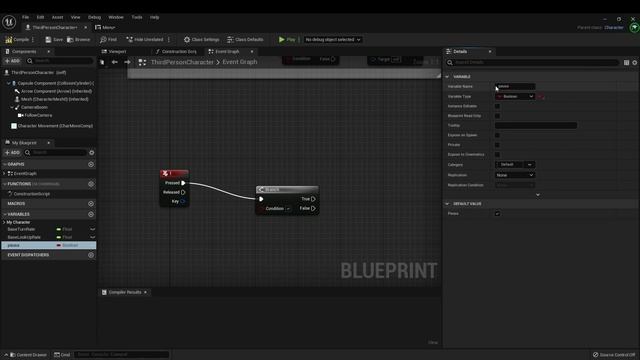The height and width of the screenshot is (360, 640).
Task: Click the bookmark icon left of back arrow
Action: (102, 62)
